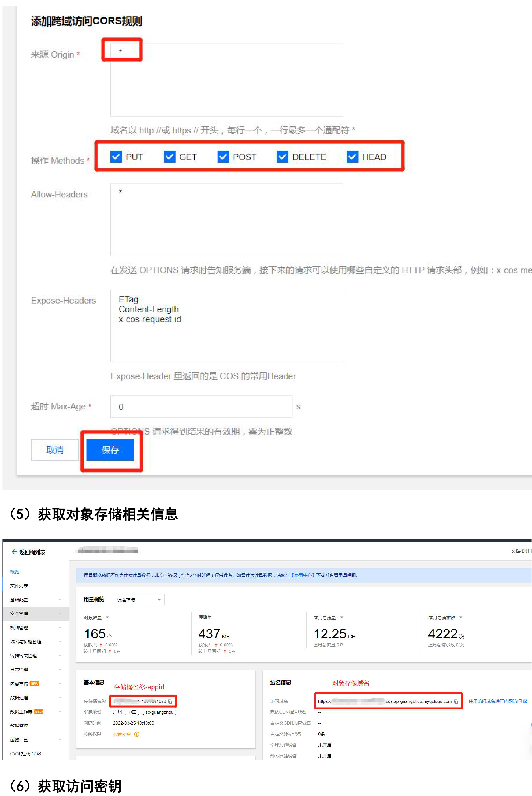Screen dimensions: 532x796
Task: Open the 本月总请求数 dropdown arrow
Action: [461, 618]
